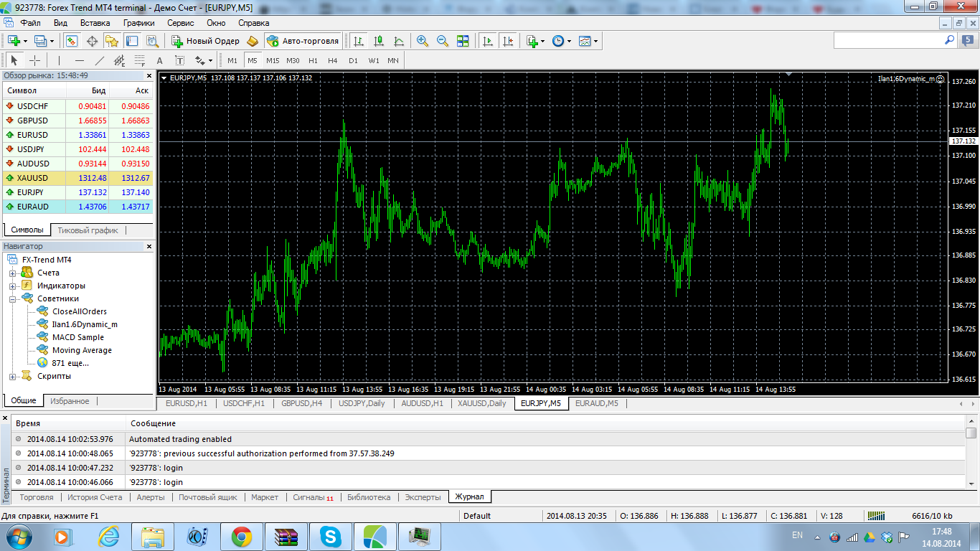Viewport: 980px width, 551px height.
Task: Toggle the Market Watch window icon
Action: 72,41
